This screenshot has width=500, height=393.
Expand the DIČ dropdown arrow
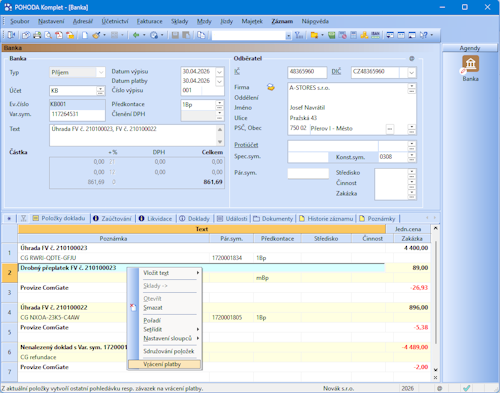coord(412,72)
